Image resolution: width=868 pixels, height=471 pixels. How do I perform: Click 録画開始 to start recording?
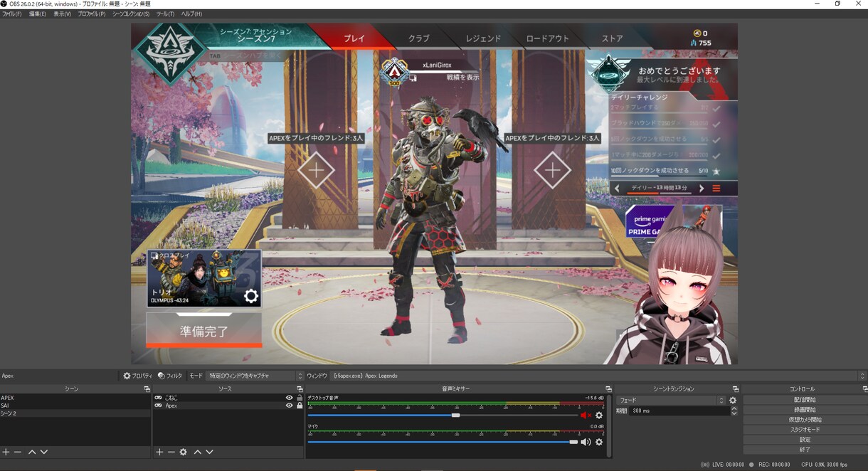[x=805, y=410]
